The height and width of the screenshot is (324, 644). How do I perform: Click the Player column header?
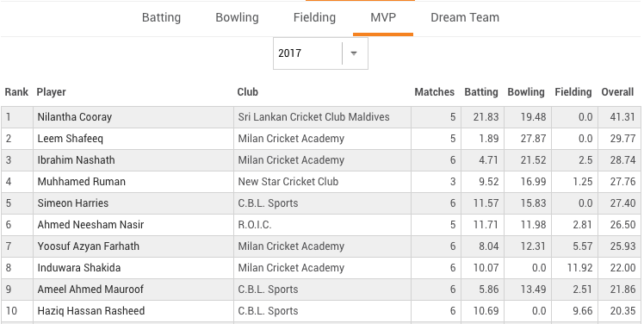(x=52, y=91)
